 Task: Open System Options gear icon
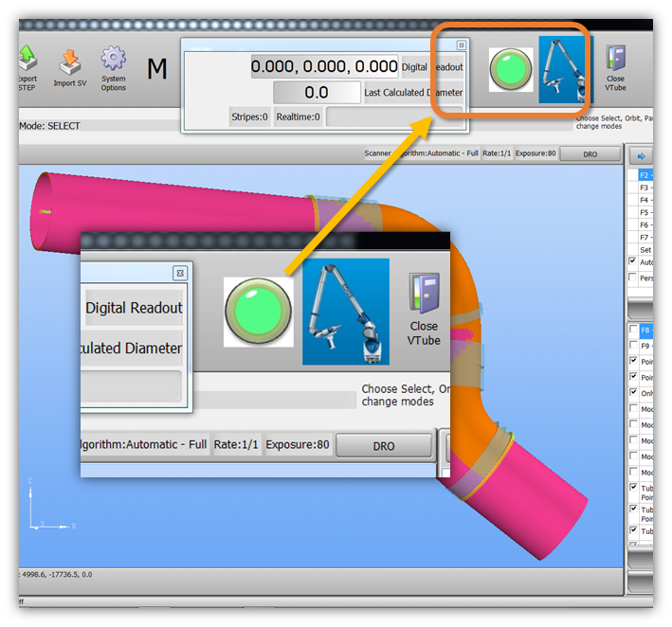[x=114, y=66]
